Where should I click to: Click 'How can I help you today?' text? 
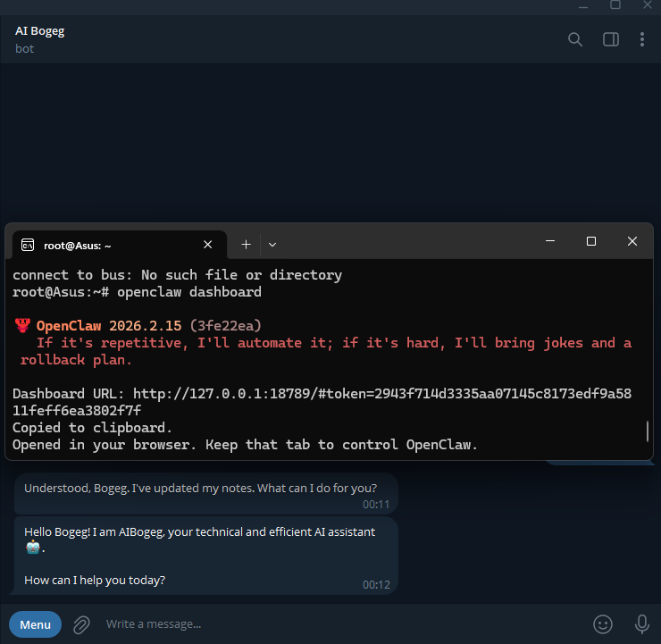pos(95,581)
